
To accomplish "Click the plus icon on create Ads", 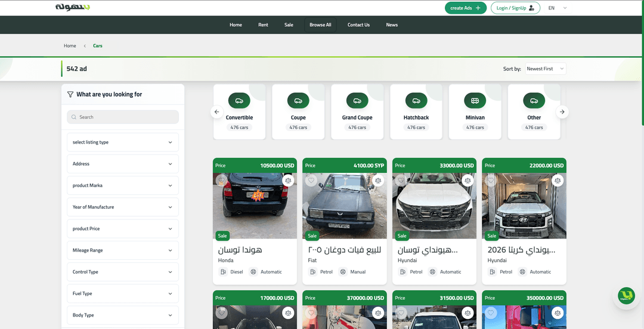I will pos(478,8).
